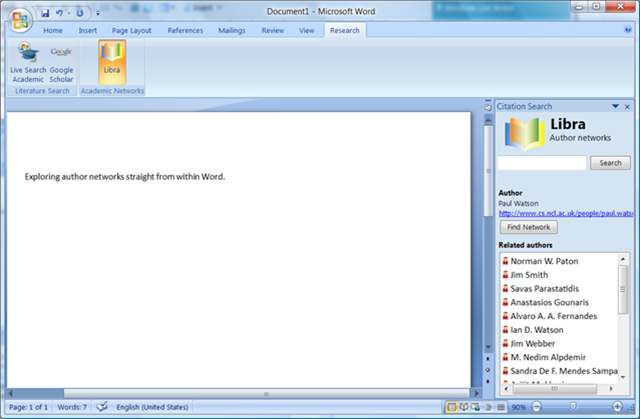This screenshot has height=419, width=640.
Task: Launch Live Search Academic tool
Action: 28,62
